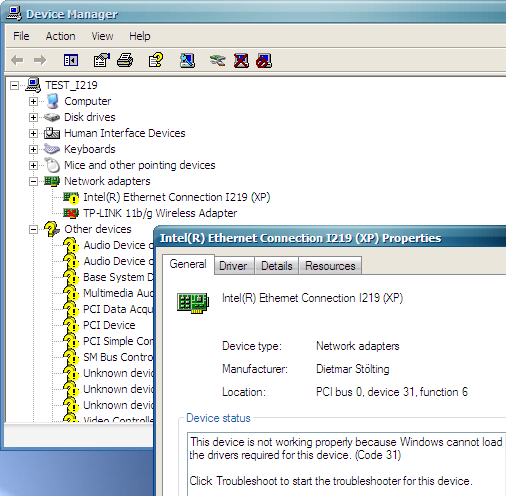506x496 pixels.
Task: Collapse the TEST_I219 root node
Action: coord(14,85)
